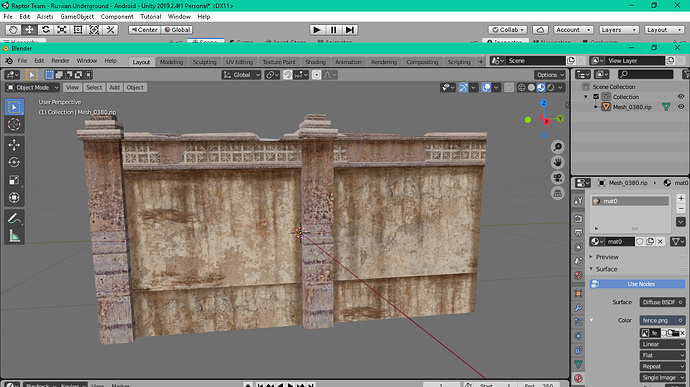Hide Mesh_0380.rip with its eye icon
The width and height of the screenshot is (690, 387).
[681, 107]
